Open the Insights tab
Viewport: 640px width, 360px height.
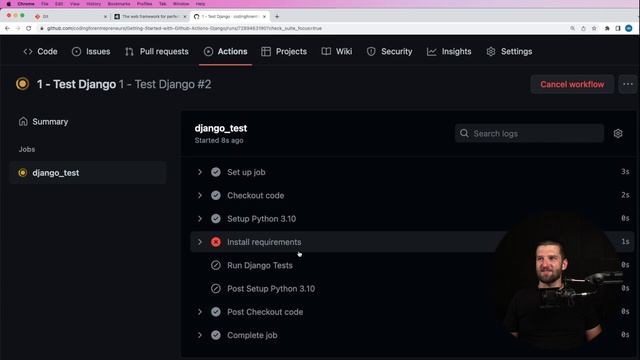point(449,51)
